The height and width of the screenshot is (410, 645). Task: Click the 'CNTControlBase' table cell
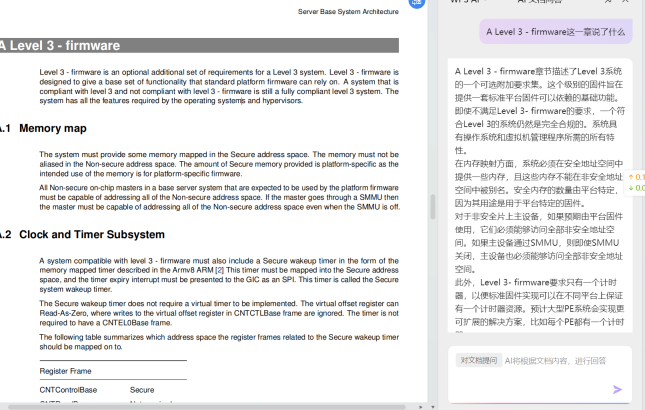(68, 390)
